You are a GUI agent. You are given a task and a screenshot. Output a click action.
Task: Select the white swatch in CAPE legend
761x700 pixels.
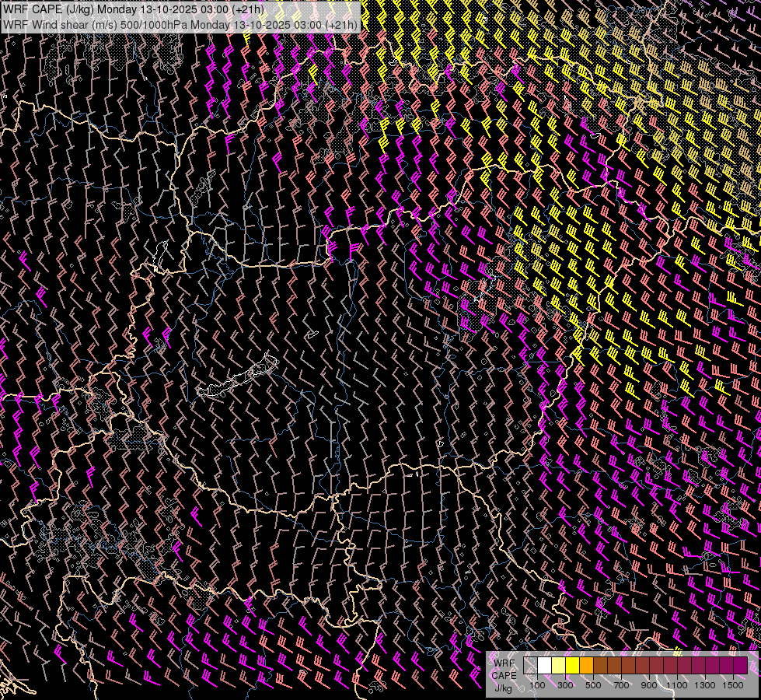(544, 666)
